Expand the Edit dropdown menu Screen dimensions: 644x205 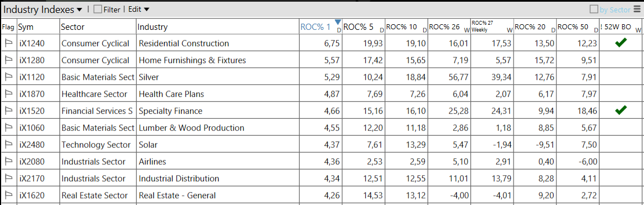(139, 9)
